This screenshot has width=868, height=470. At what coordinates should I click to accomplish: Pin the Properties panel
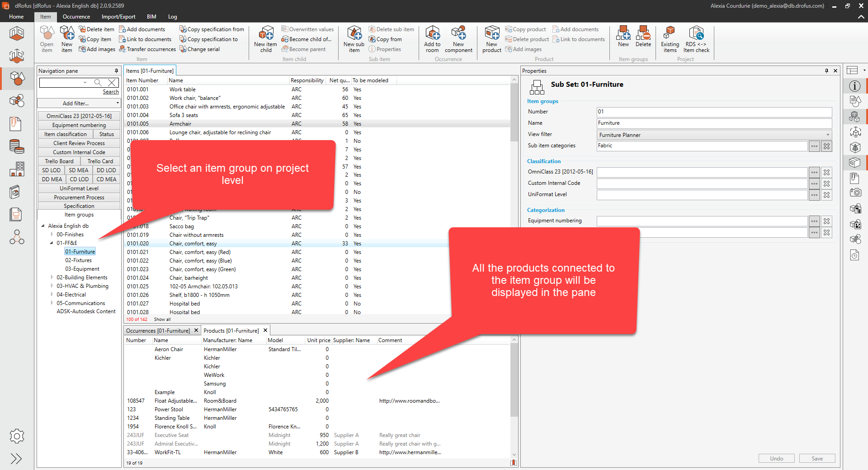point(826,71)
